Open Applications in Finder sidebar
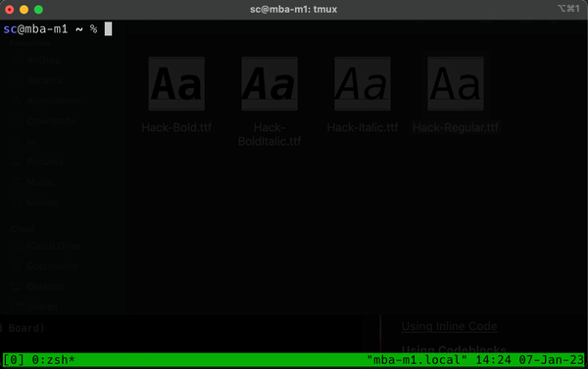 pos(54,101)
